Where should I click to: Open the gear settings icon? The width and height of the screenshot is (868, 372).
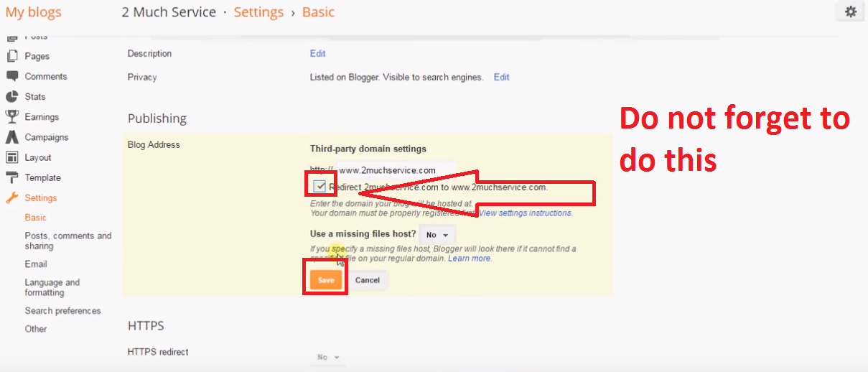[851, 11]
